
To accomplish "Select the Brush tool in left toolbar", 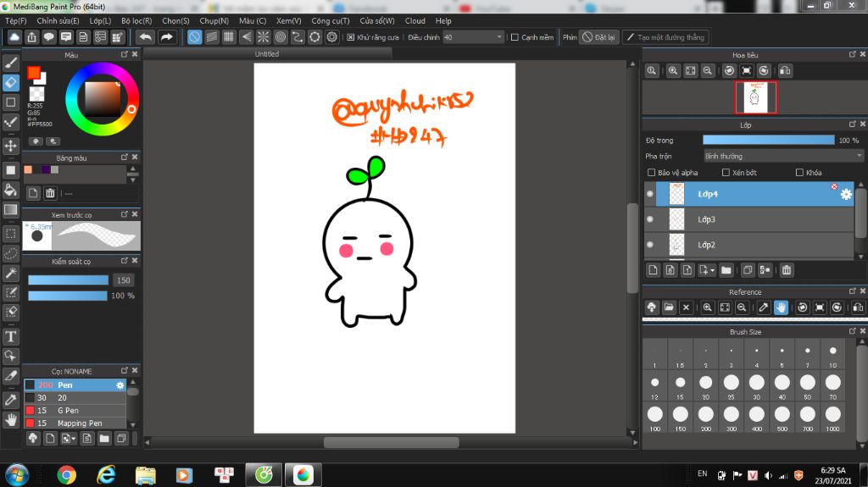I will coord(10,63).
